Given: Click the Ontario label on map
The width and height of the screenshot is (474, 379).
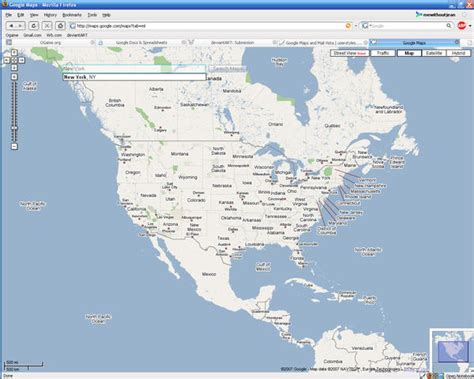Looking at the screenshot, I should (275, 124).
